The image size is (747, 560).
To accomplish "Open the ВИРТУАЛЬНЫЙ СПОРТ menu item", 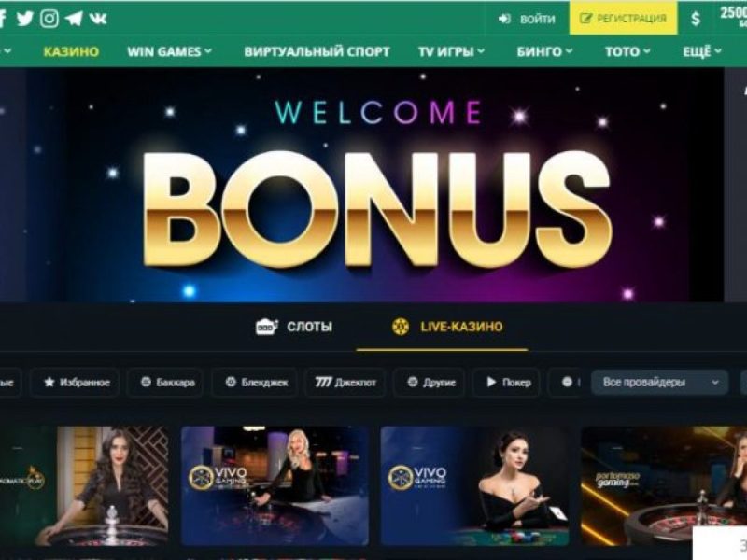I will tap(317, 51).
